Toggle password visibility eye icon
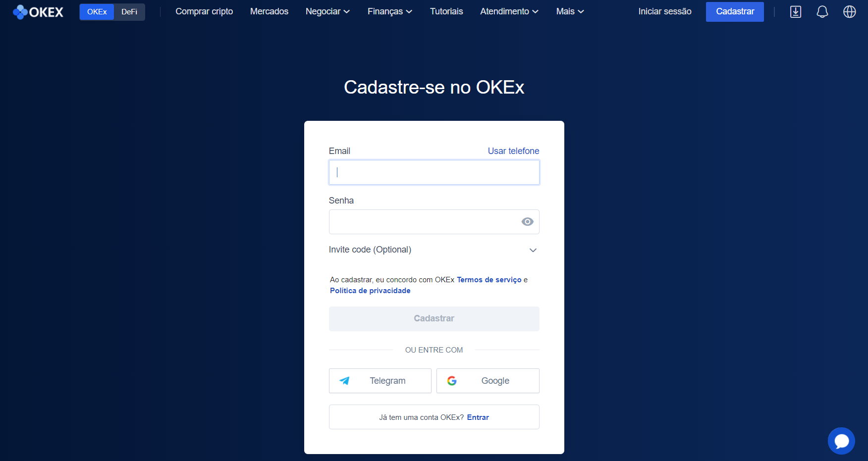The image size is (868, 461). point(528,222)
